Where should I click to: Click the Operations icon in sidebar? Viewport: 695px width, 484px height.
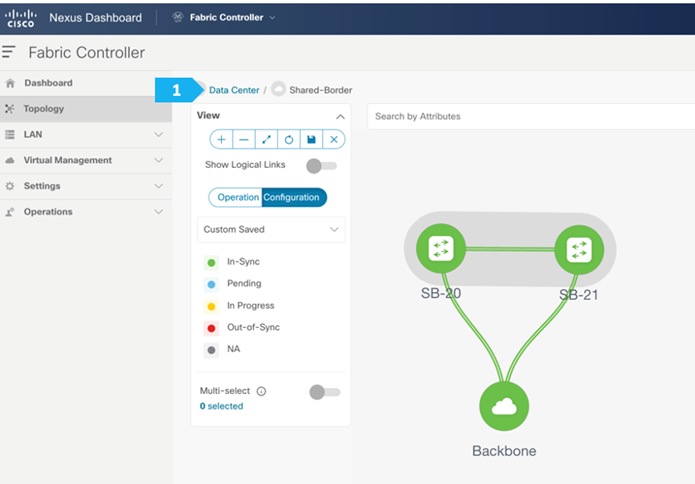pyautogui.click(x=10, y=212)
